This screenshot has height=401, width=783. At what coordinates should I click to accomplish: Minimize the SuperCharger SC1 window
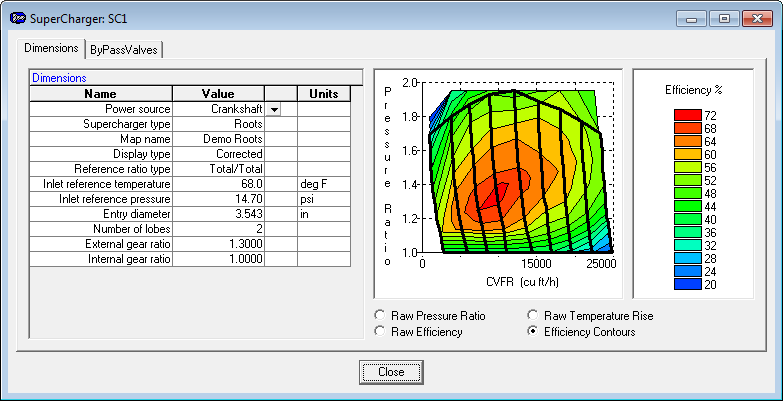pyautogui.click(x=692, y=19)
